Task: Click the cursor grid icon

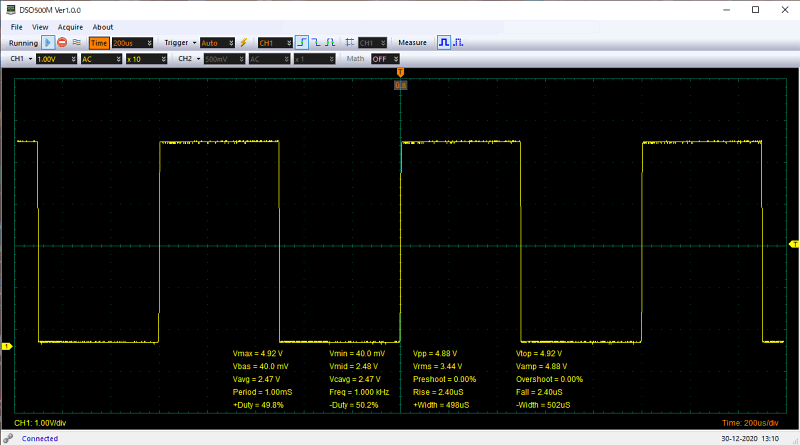Action: [x=349, y=43]
